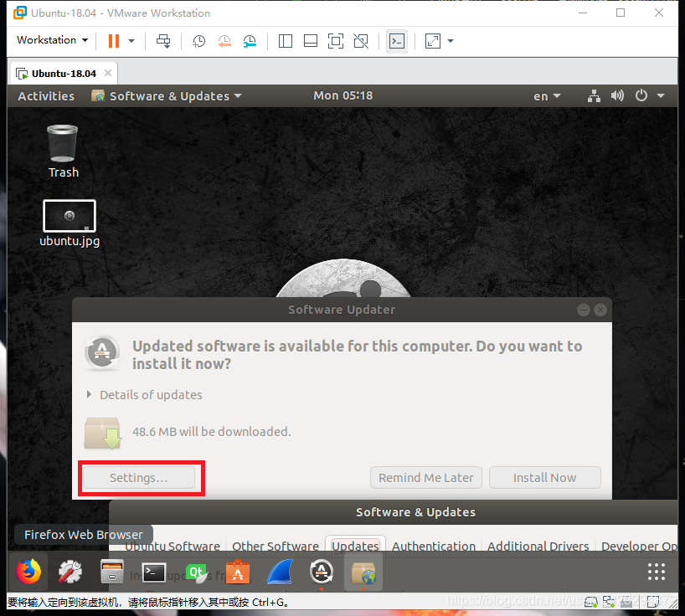Viewport: 685px width, 616px height.
Task: Revert VM to previous snapshot
Action: click(x=224, y=41)
